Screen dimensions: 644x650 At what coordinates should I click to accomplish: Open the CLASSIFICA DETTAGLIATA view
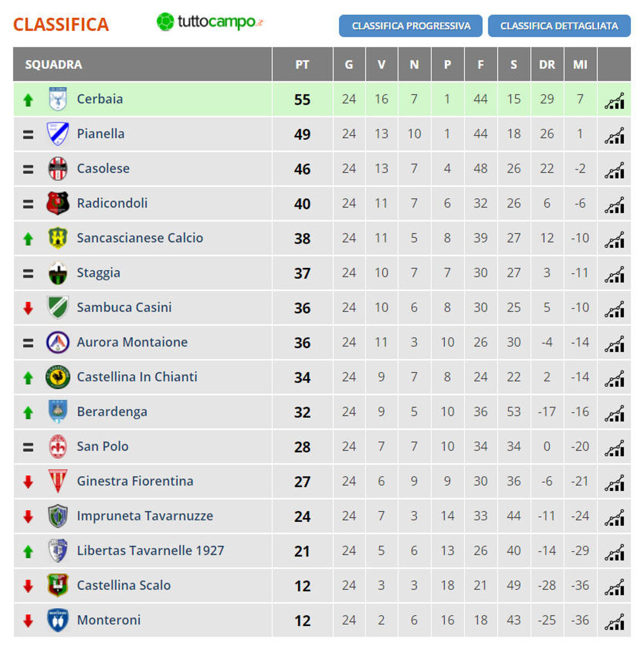tap(559, 26)
